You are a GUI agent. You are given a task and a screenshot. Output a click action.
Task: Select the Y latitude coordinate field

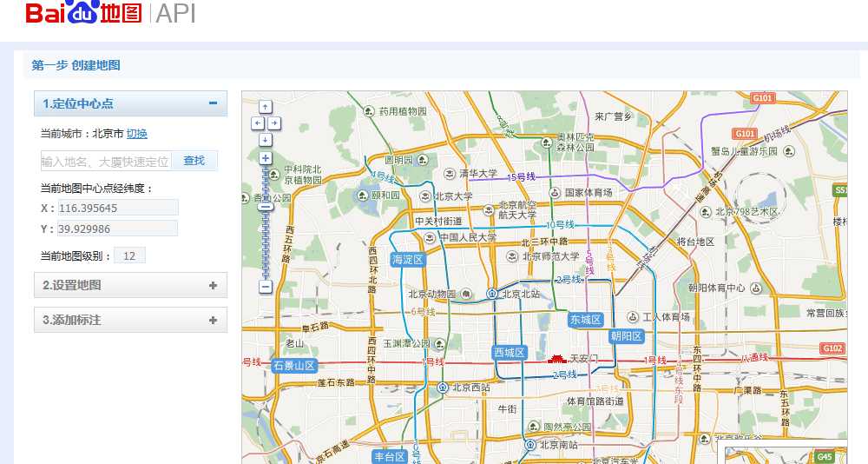tap(118, 229)
